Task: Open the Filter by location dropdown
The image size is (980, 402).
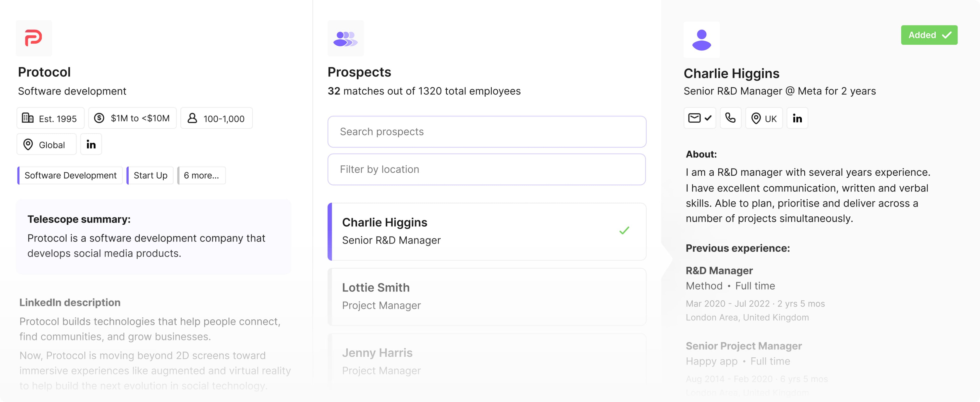Action: [x=487, y=169]
